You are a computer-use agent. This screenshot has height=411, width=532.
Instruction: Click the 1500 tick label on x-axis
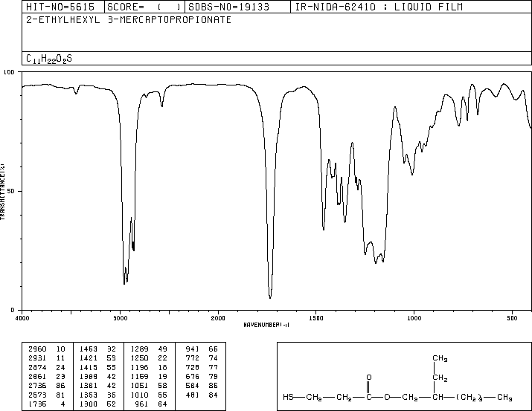click(316, 318)
